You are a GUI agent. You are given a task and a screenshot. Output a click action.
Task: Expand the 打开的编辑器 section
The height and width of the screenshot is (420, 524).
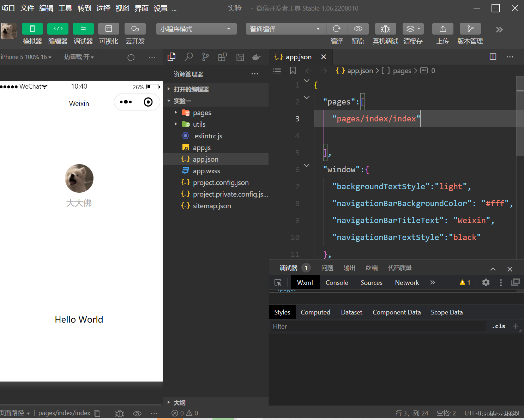pyautogui.click(x=216, y=89)
